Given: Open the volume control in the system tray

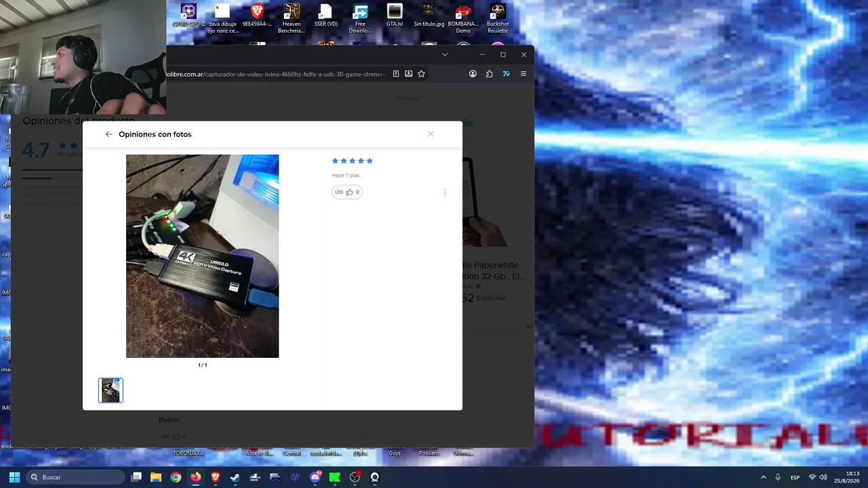Looking at the screenshot, I should [823, 477].
